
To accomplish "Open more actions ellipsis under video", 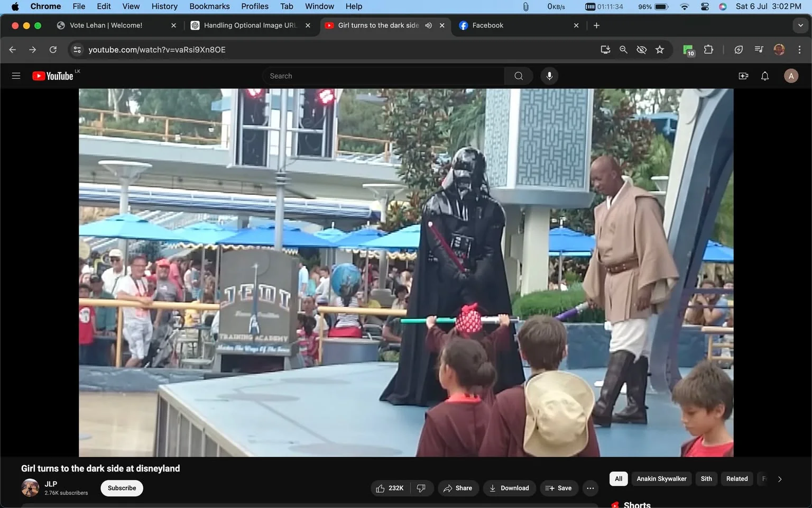I will 590,488.
